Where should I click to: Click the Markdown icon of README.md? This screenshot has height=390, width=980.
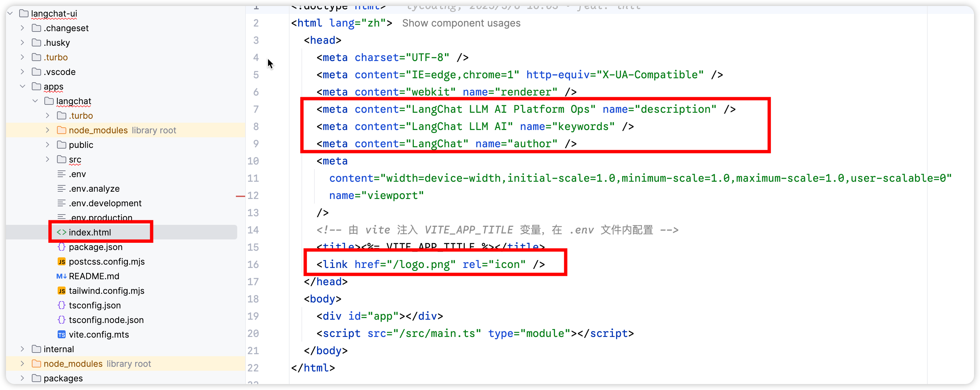61,276
